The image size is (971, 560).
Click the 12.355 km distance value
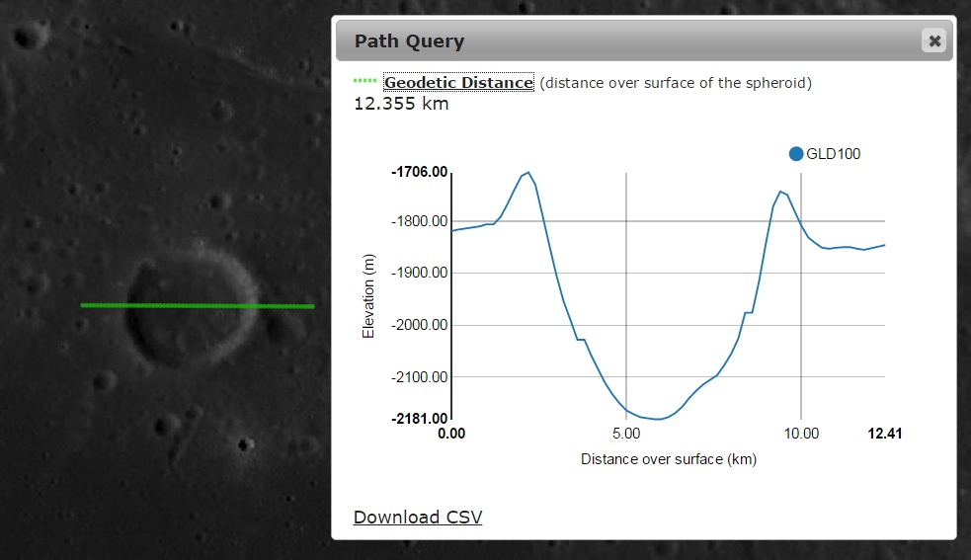click(x=401, y=104)
